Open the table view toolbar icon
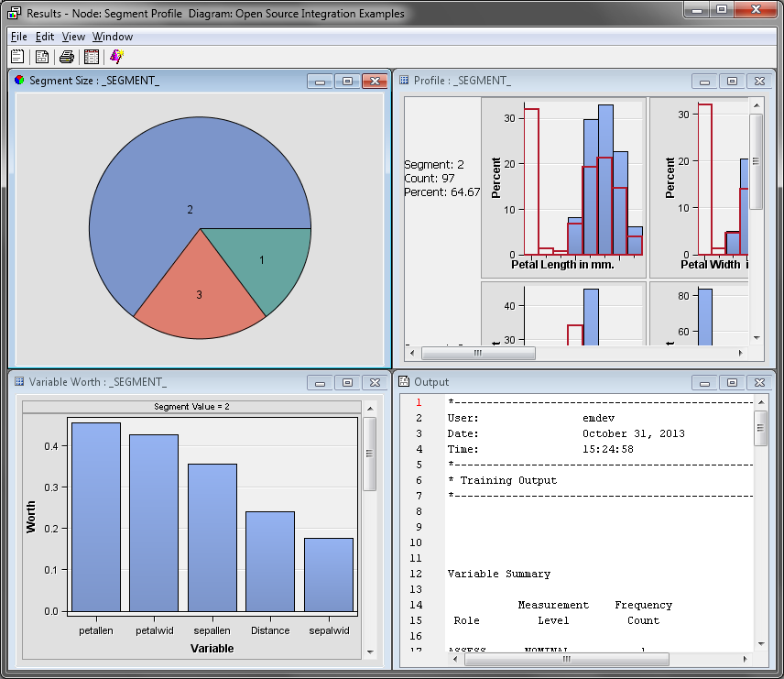This screenshot has width=784, height=679. tap(92, 57)
